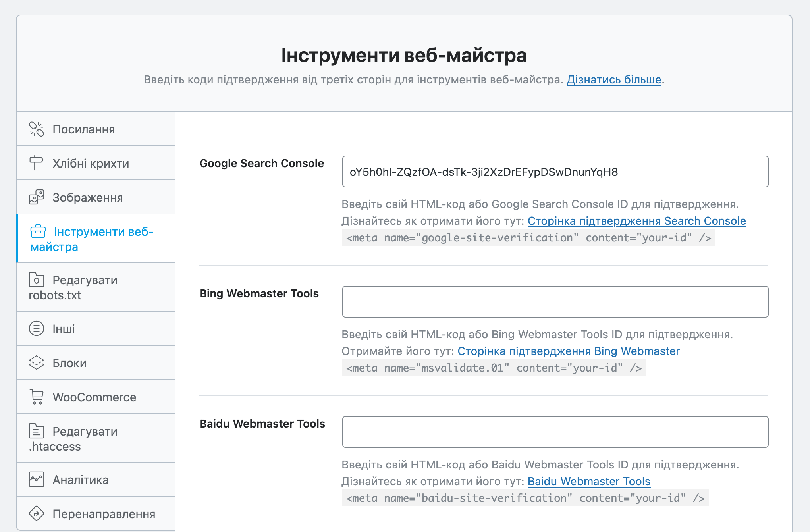Open Сторінка підтвердження Search Console link
Image resolution: width=810 pixels, height=532 pixels.
[637, 221]
